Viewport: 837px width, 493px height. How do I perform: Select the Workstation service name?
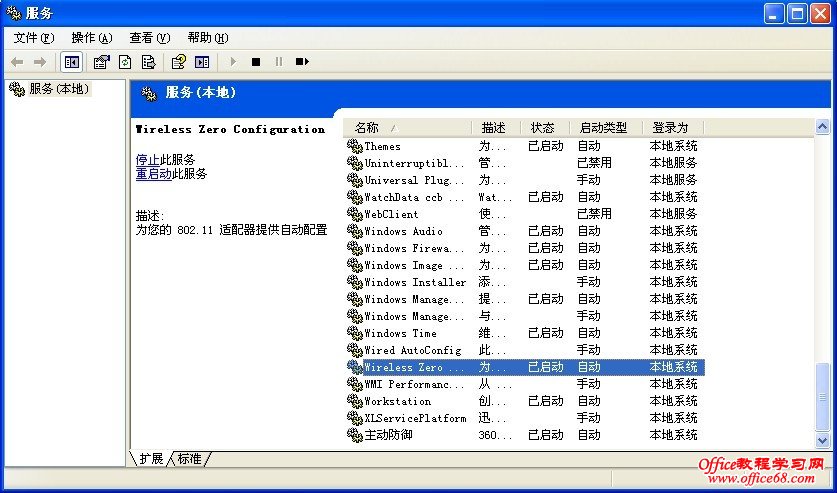tap(397, 401)
